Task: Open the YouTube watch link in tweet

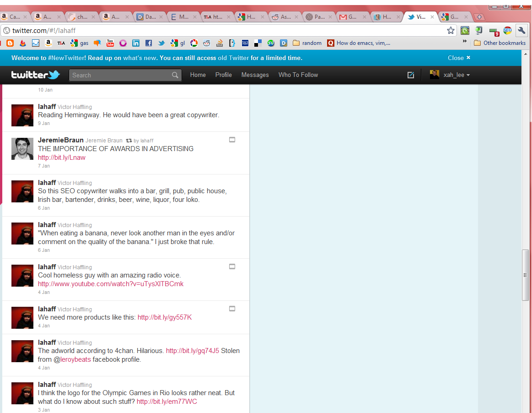Action: pyautogui.click(x=111, y=283)
